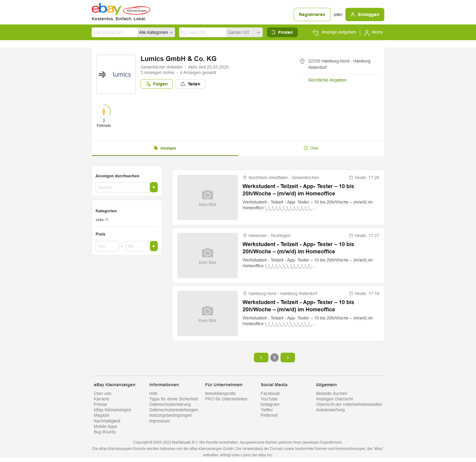Image resolution: width=476 pixels, height=462 pixels.
Task: Open the Mobile Apps footer link
Action: (105, 426)
